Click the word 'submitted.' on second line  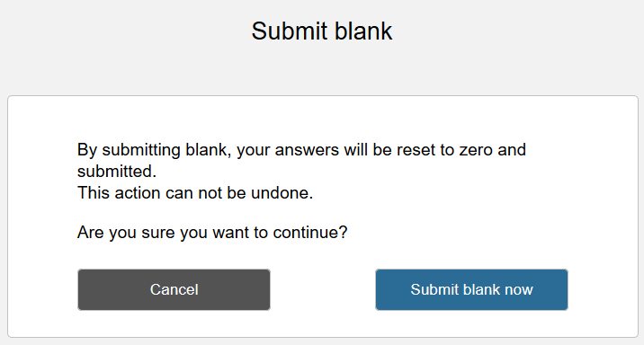click(117, 172)
